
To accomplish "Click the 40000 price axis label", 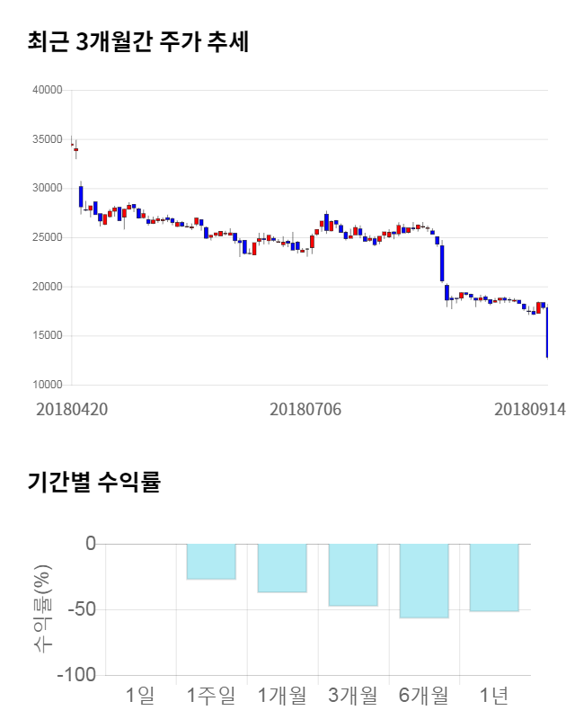I will (46, 90).
